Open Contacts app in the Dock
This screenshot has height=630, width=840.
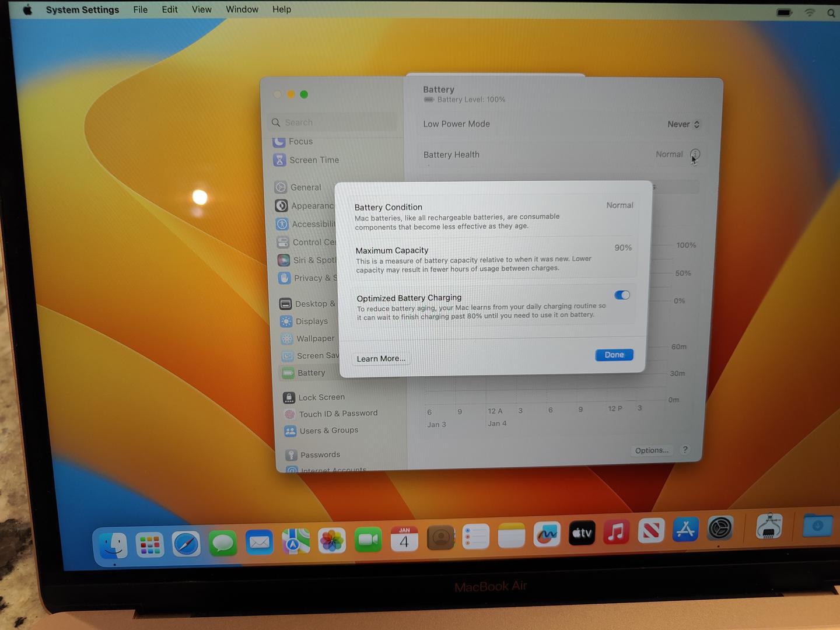click(x=440, y=538)
